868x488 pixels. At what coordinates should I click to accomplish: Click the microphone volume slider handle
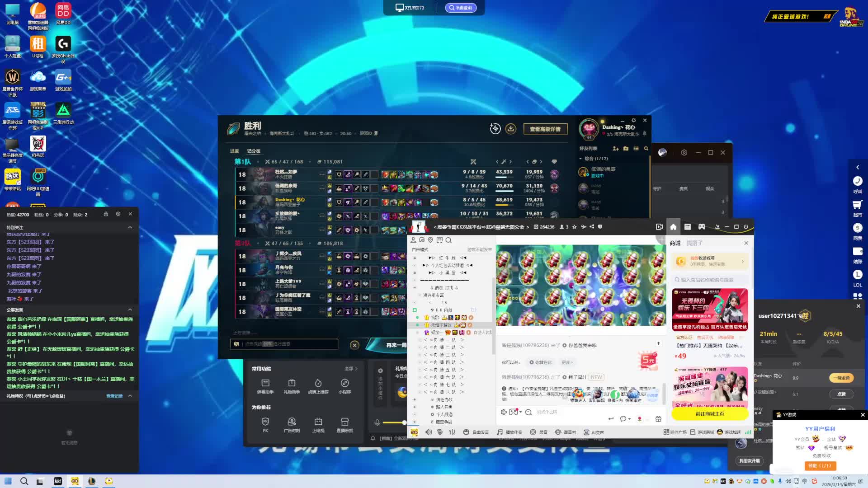tap(404, 422)
